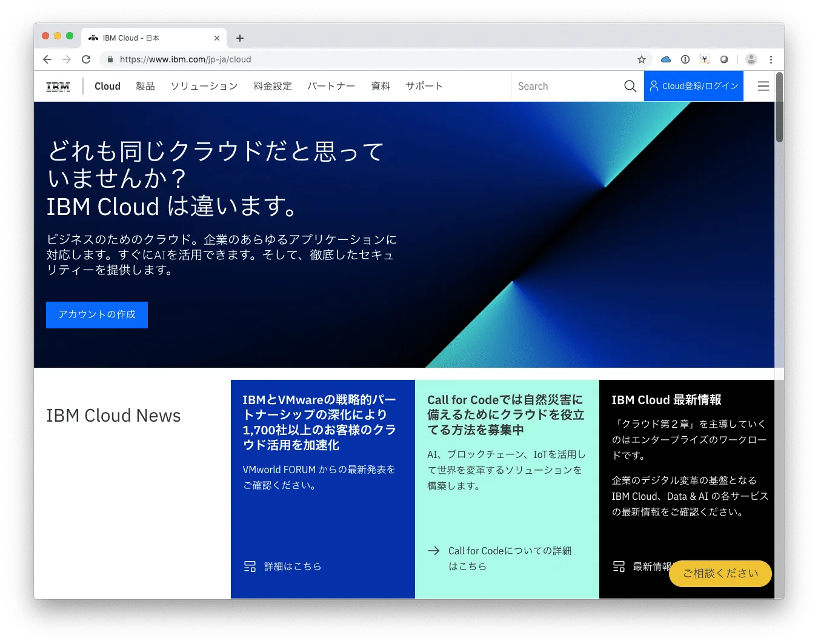Image resolution: width=818 pixels, height=644 pixels.
Task: Open the Cloud nav item
Action: pos(107,86)
